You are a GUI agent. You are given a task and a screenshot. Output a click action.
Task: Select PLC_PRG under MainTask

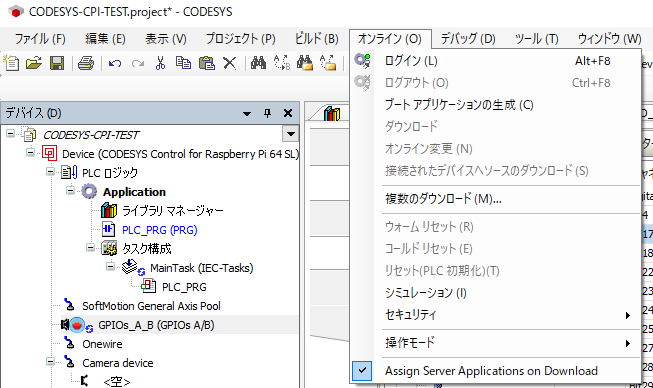click(x=184, y=287)
